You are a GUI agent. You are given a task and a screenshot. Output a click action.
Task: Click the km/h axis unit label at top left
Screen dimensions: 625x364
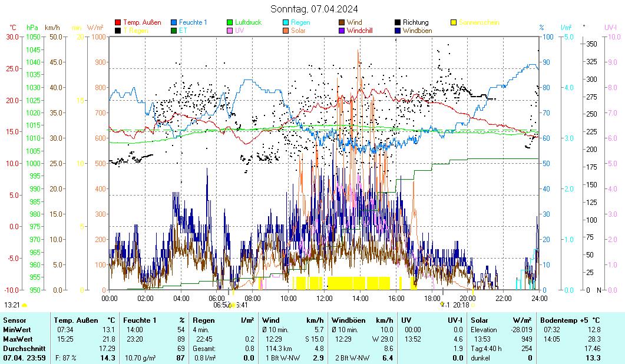pos(52,28)
